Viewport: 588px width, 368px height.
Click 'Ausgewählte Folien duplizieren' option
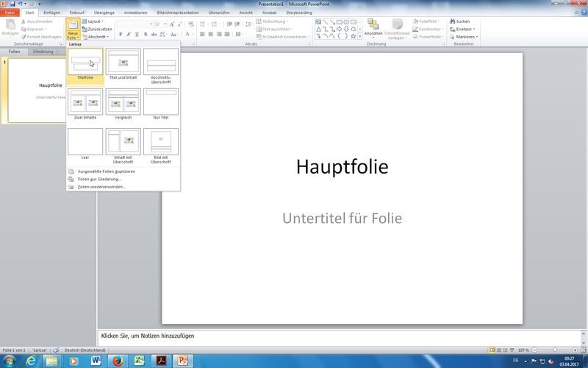(x=106, y=171)
